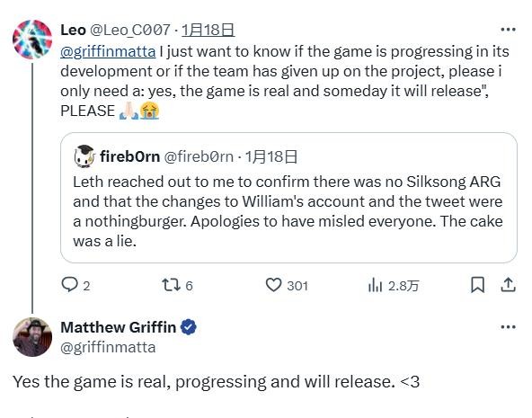The width and height of the screenshot is (532, 418).
Task: Click the Leo display name
Action: click(x=73, y=30)
